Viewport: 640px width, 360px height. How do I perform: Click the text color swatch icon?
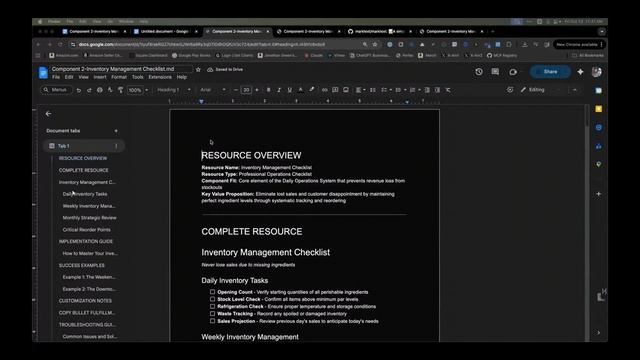coord(300,90)
